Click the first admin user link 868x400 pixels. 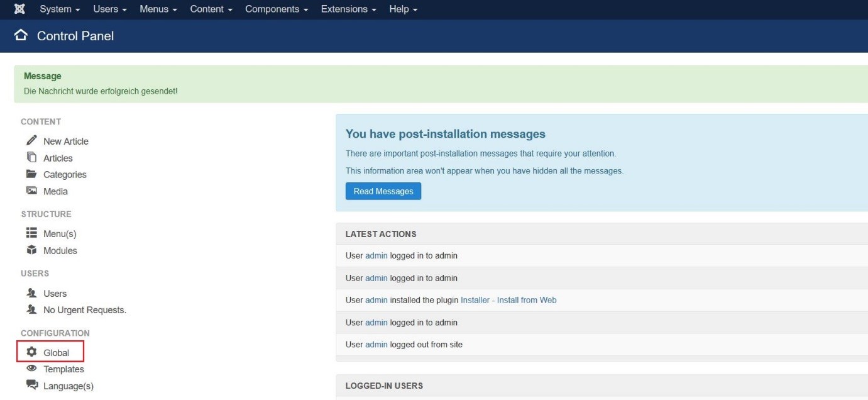point(376,256)
